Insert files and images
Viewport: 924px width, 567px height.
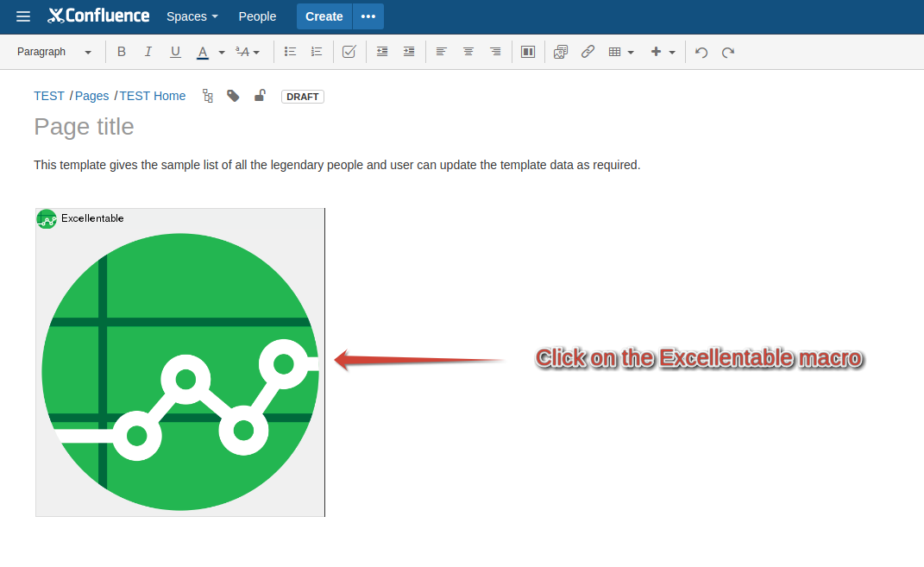click(x=561, y=52)
